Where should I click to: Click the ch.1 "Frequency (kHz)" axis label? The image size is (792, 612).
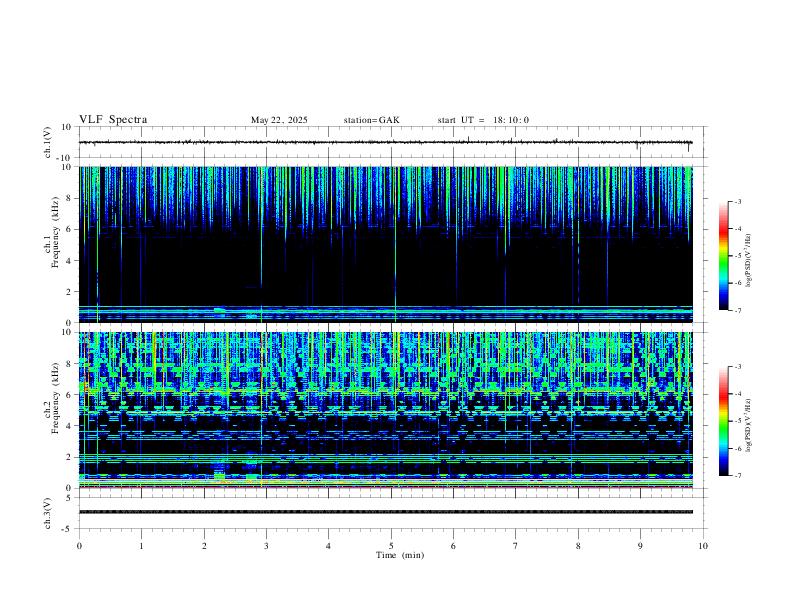55,232
